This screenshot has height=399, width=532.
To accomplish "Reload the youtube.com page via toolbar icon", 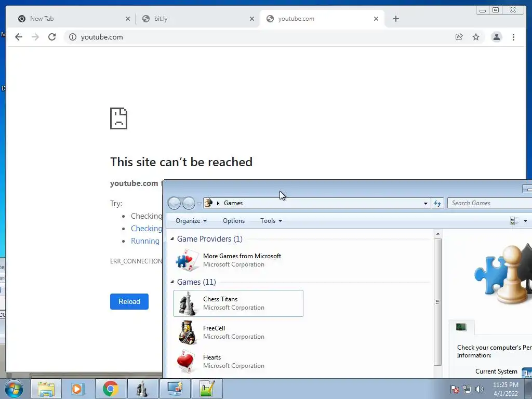I will tap(52, 37).
